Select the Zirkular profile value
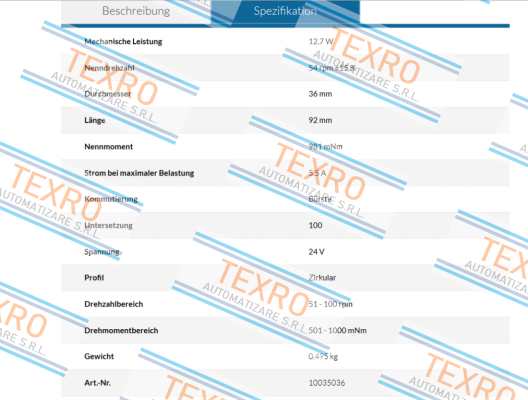Screen dimensions: 528x400 322,278
